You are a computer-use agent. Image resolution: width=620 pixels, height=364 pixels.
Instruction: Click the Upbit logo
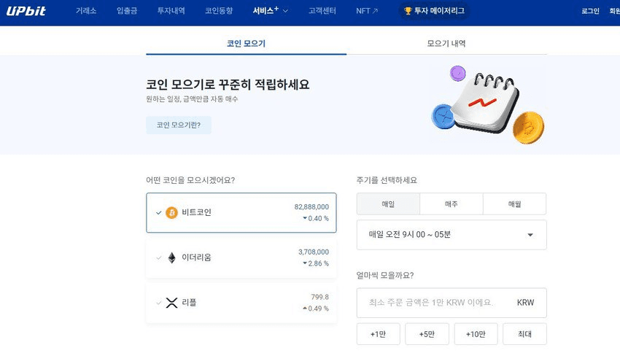pos(26,11)
